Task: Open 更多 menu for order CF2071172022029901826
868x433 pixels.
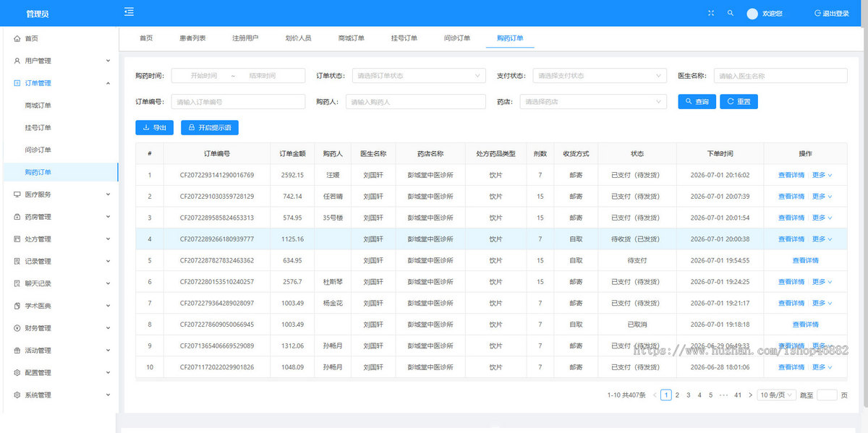Action: pos(822,367)
